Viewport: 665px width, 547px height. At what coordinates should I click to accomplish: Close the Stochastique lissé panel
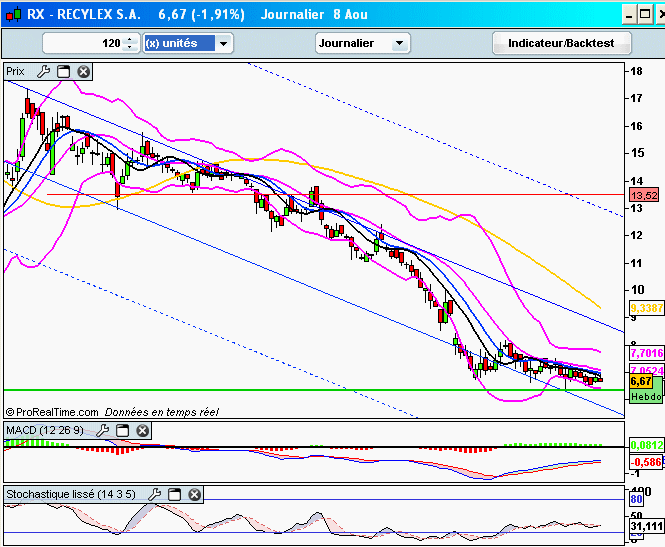tap(194, 494)
